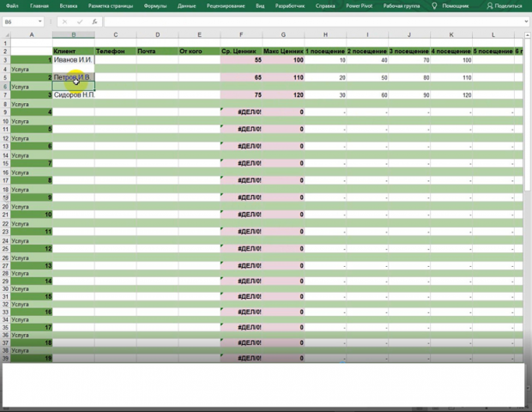This screenshot has width=532, height=412.
Task: Click the #ДЕЛ/0! error in row 9
Action: pyautogui.click(x=241, y=112)
